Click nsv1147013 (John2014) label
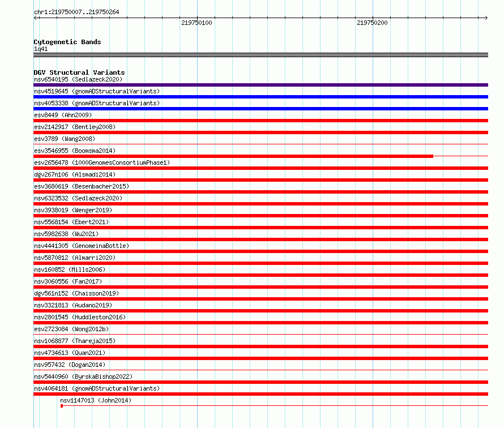This screenshot has width=504, height=428. pyautogui.click(x=96, y=400)
